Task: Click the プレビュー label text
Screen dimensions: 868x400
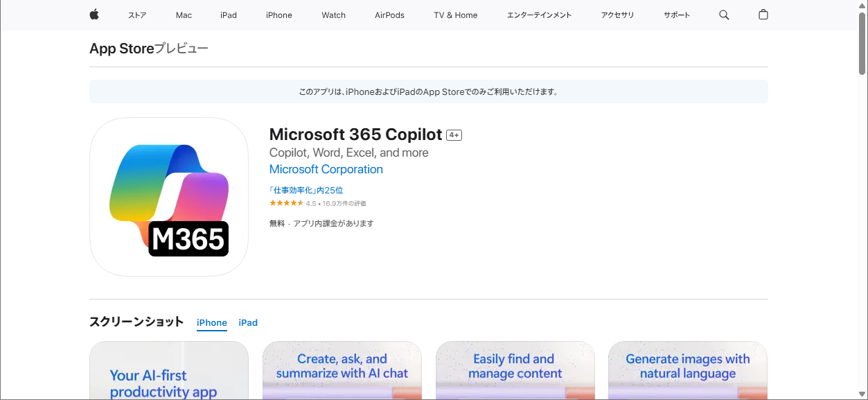Action: pos(181,49)
